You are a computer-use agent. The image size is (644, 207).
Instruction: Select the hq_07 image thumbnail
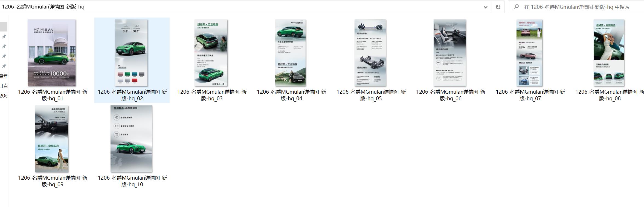(x=529, y=53)
